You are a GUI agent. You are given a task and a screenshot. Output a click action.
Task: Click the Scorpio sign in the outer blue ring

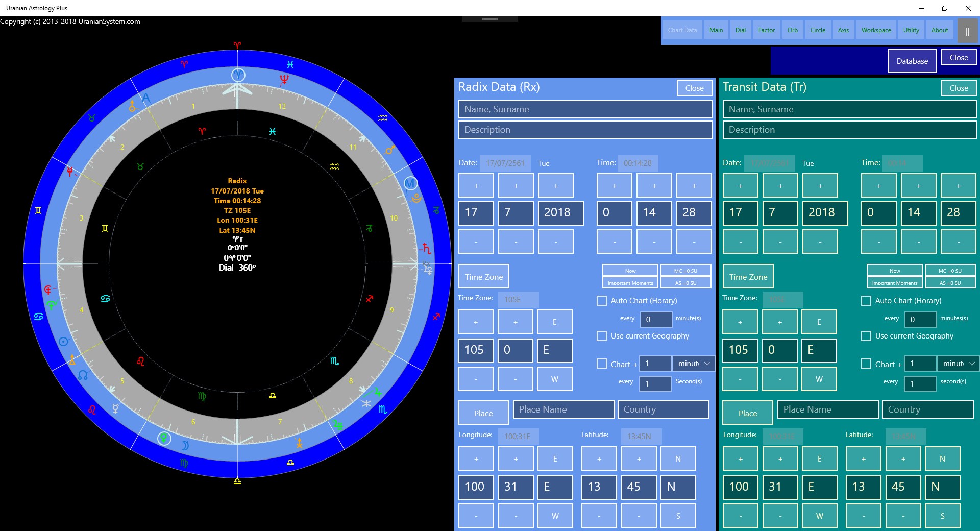(x=383, y=409)
